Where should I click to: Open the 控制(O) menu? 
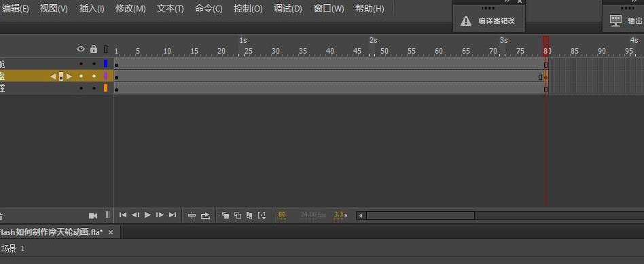pyautogui.click(x=248, y=8)
